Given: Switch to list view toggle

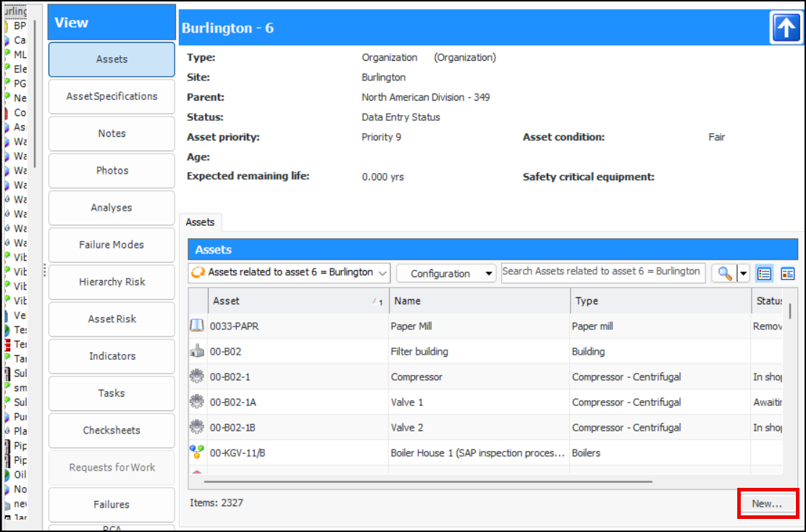Looking at the screenshot, I should coord(764,273).
